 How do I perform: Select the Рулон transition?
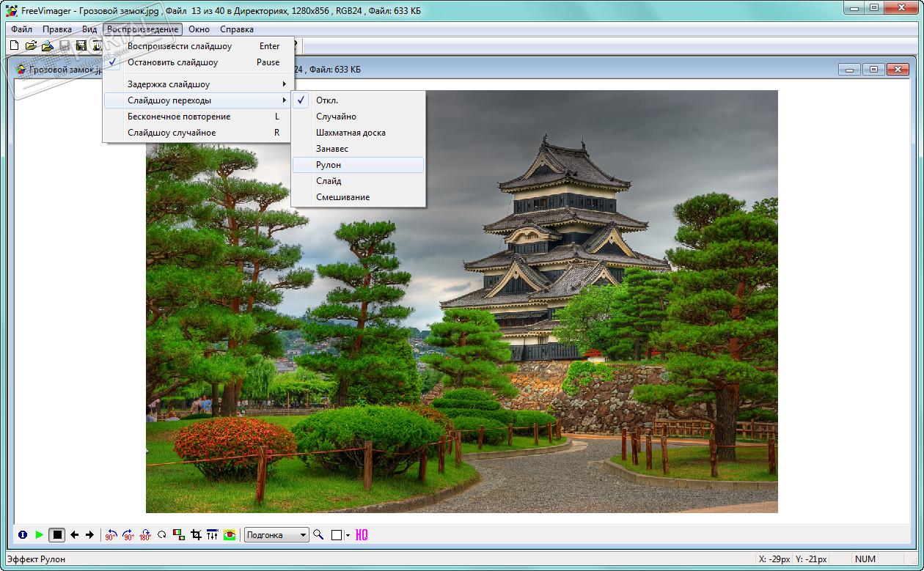pyautogui.click(x=359, y=165)
